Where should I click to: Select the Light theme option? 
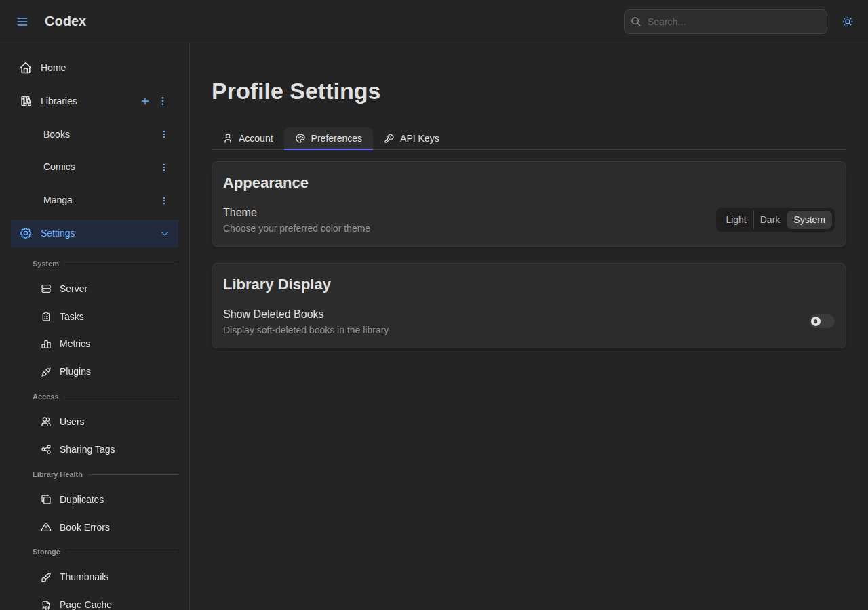click(x=735, y=220)
